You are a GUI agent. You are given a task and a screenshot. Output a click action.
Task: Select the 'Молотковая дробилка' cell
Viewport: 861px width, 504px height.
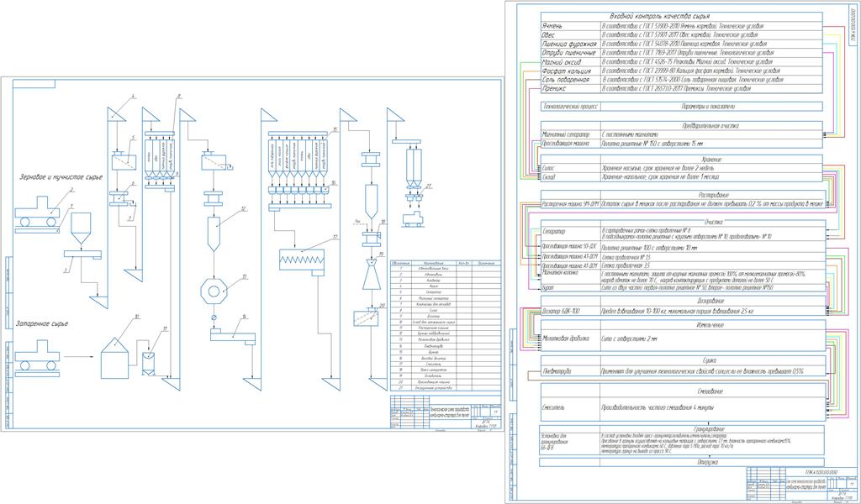click(571, 339)
